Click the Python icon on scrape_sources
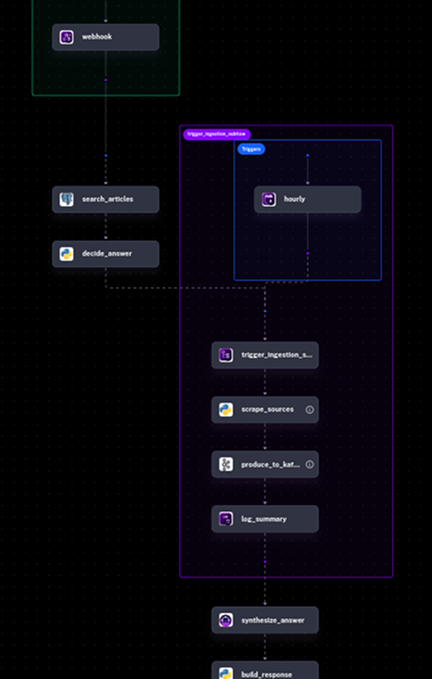Screen dimensions: 432x679 (226, 410)
